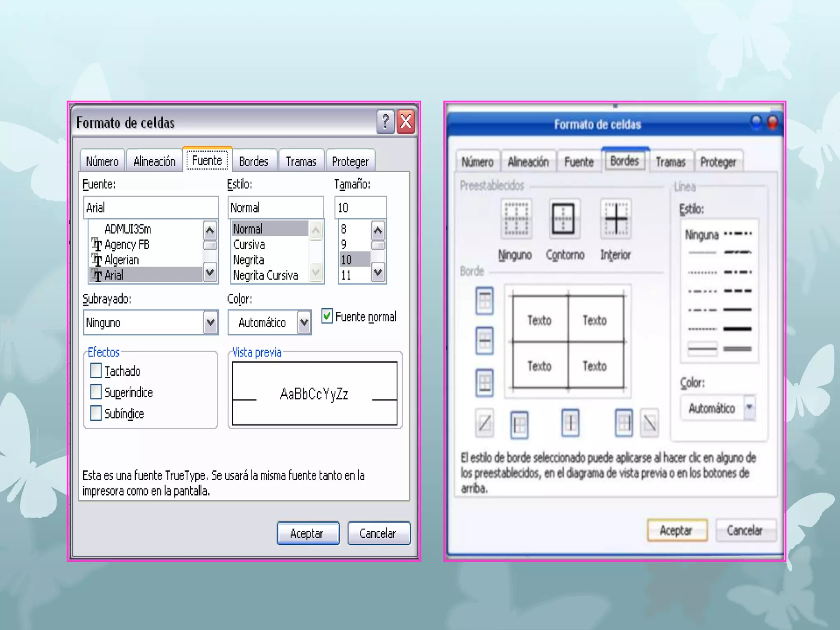Click Cancelar in the Fuente dialog

379,533
